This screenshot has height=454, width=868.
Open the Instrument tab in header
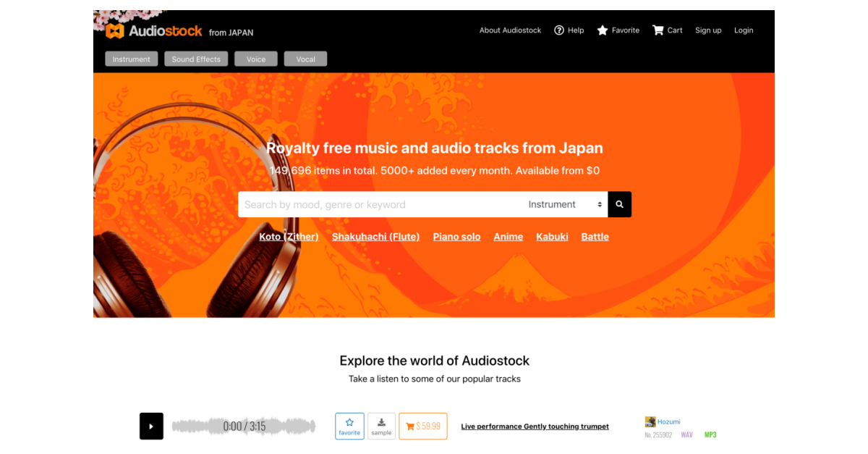tap(132, 59)
